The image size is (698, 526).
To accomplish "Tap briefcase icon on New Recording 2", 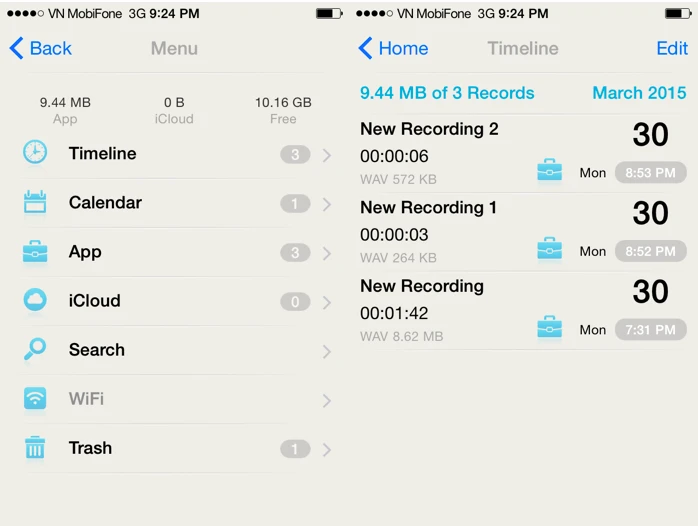I will click(x=549, y=172).
